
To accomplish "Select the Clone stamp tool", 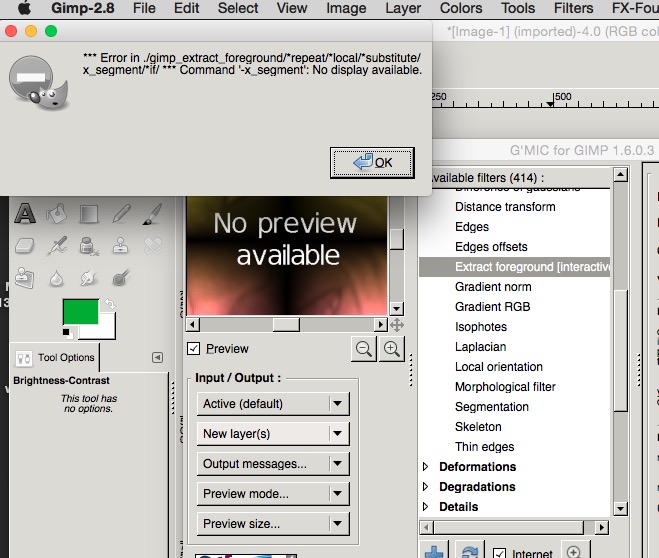I will click(121, 246).
